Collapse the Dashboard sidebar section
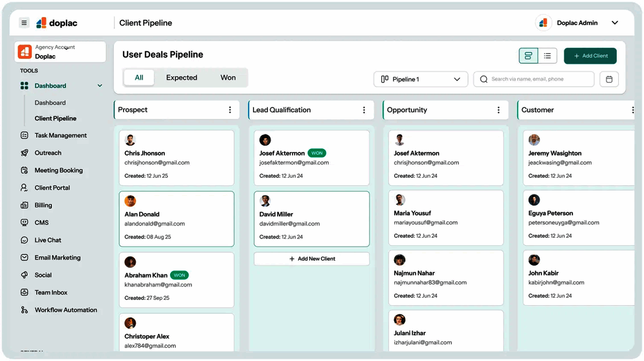The width and height of the screenshot is (644, 361). pyautogui.click(x=99, y=86)
